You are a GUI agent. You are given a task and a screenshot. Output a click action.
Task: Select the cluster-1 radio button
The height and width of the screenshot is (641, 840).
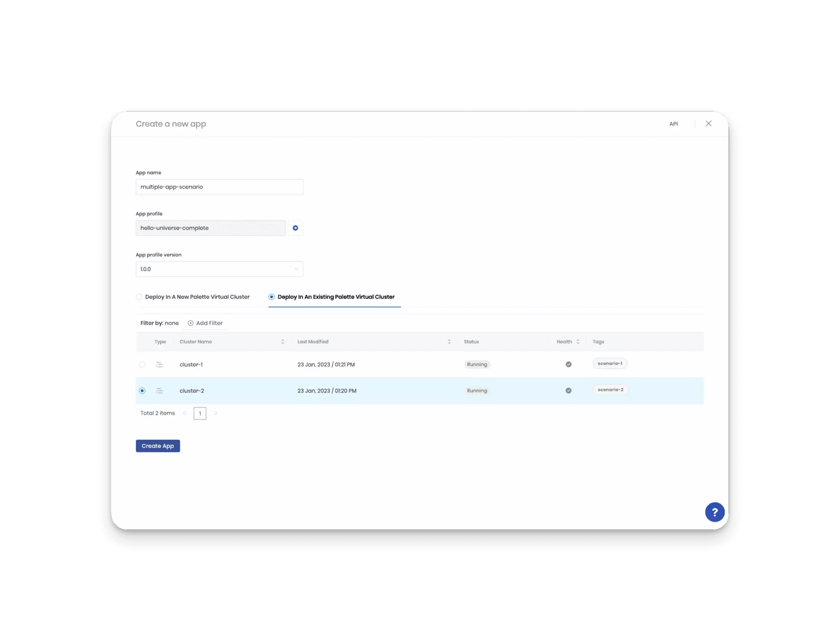click(142, 364)
